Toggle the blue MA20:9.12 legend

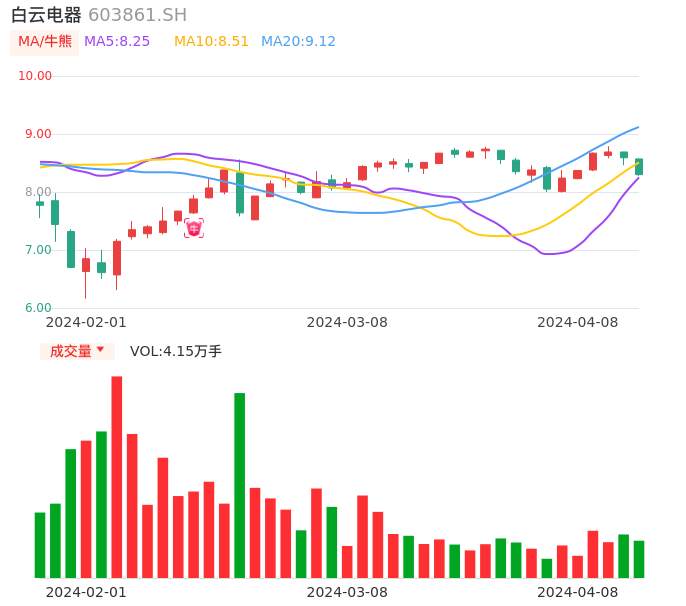298,42
